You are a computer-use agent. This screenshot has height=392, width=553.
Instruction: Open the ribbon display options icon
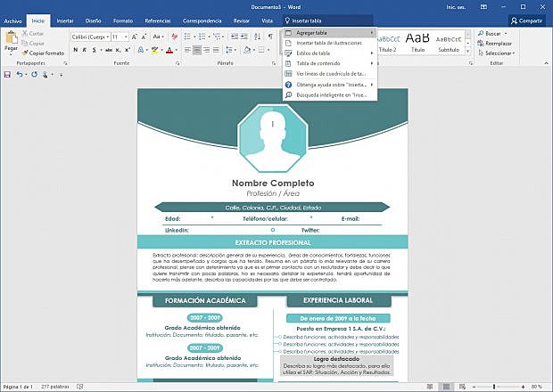(x=483, y=7)
